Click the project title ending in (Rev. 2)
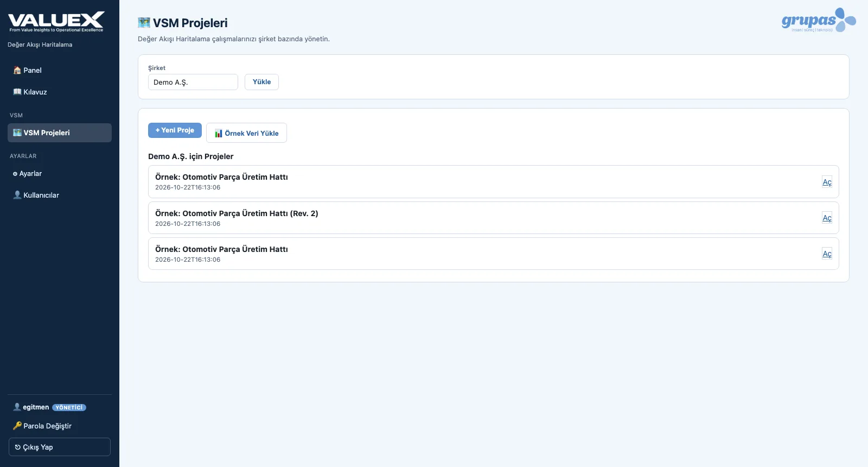This screenshot has width=868, height=467. (237, 213)
